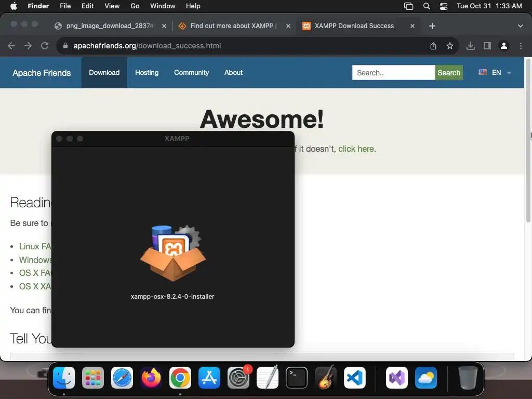Click the XAMPP window title bar
The height and width of the screenshot is (399, 532).
(x=173, y=139)
